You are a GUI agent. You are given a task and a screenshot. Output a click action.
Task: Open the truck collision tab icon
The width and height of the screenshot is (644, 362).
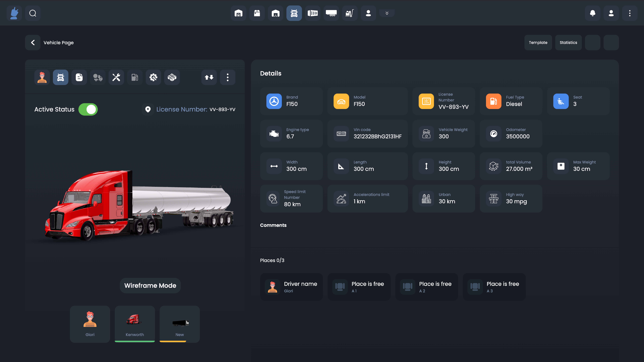click(98, 77)
